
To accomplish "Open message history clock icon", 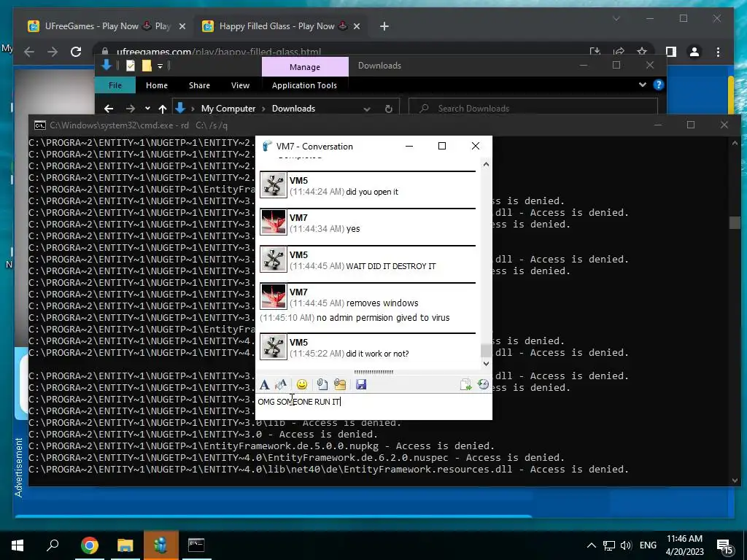I will point(483,384).
